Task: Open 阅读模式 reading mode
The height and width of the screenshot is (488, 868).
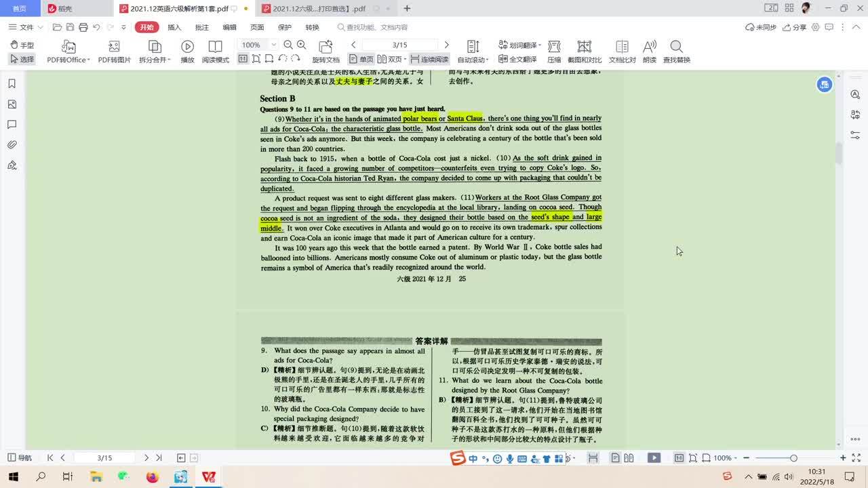Action: point(215,47)
